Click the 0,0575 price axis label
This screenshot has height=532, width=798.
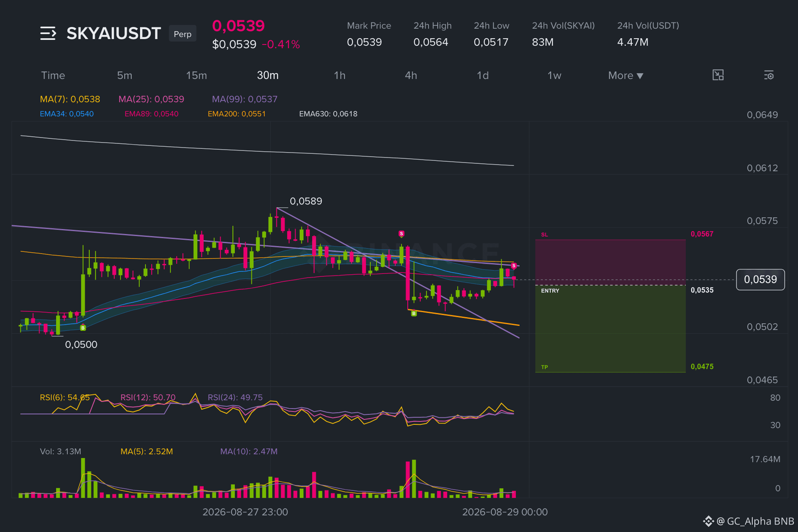coord(762,221)
